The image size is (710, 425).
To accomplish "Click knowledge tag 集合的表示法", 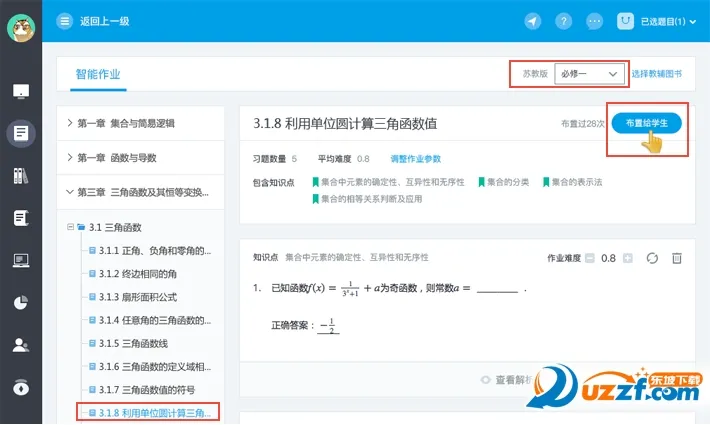I will click(x=572, y=182).
